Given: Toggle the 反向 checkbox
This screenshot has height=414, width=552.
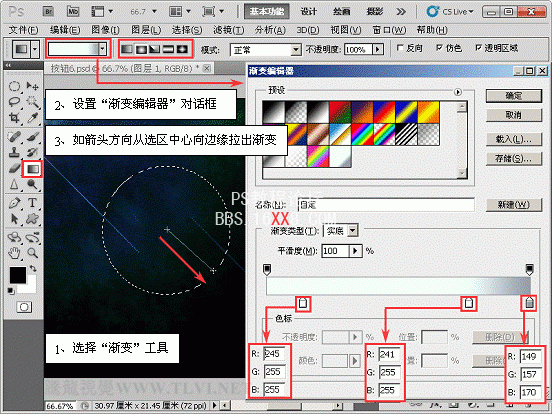Looking at the screenshot, I should click(400, 48).
